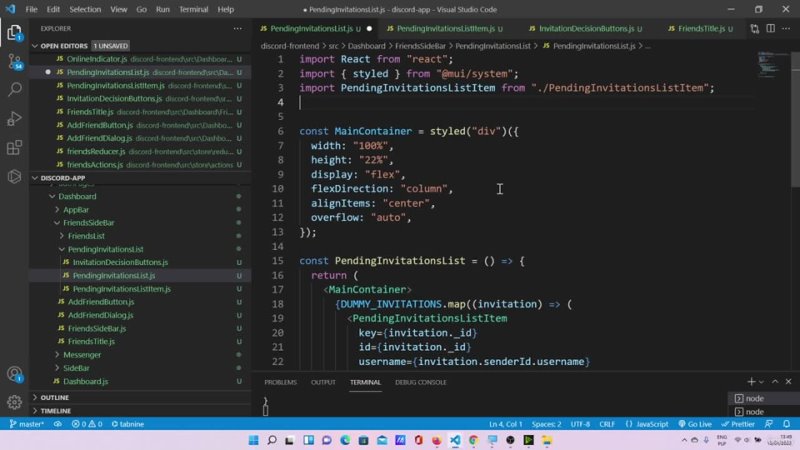Image resolution: width=800 pixels, height=450 pixels.
Task: Open OnlineIndicator.js from open editors
Action: [140, 59]
